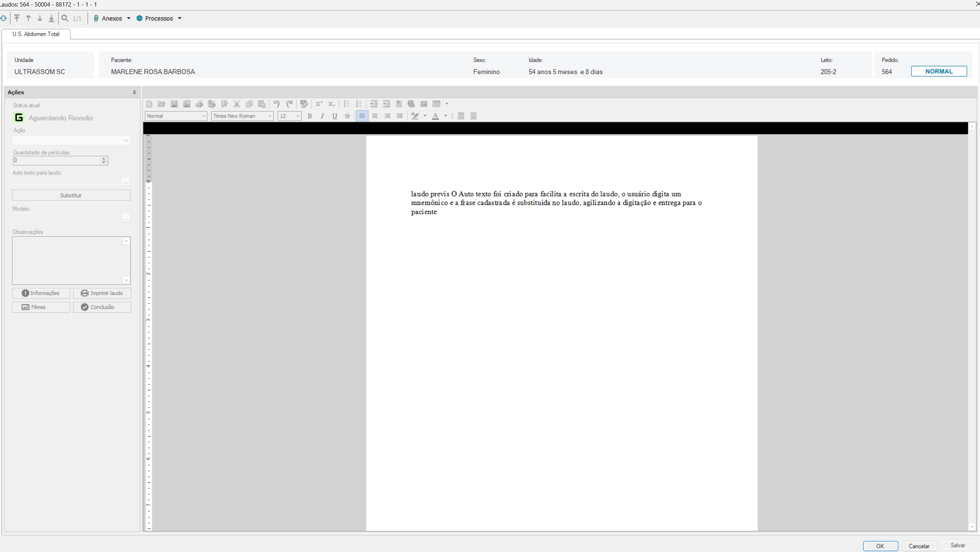The height and width of the screenshot is (552, 980).
Task: Open the font color picker arrow
Action: click(x=445, y=116)
